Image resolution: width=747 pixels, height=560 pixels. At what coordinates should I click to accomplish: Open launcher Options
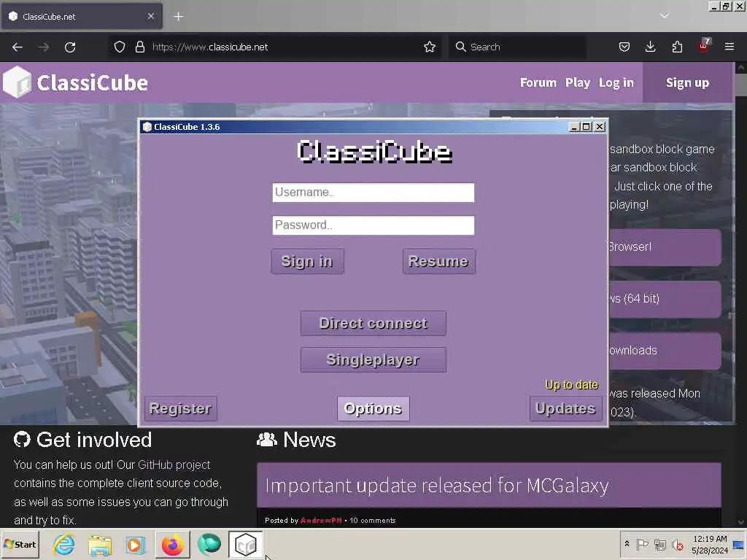[373, 408]
